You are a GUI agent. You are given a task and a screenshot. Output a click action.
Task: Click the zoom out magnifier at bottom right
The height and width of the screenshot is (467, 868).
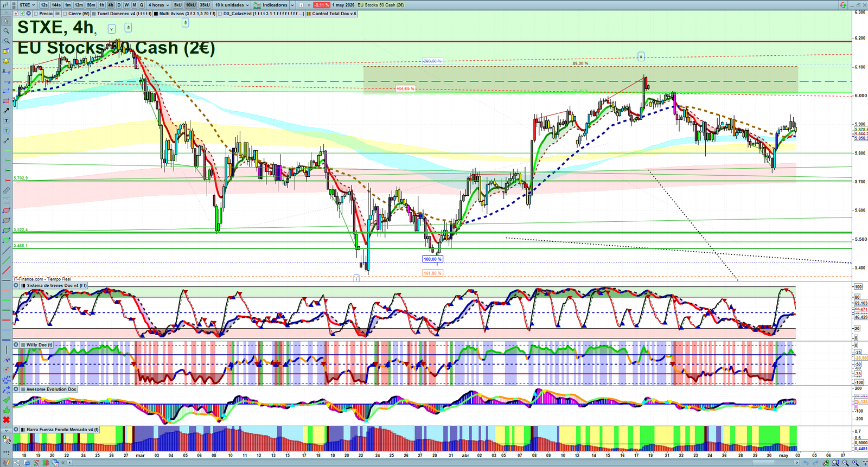(845, 463)
